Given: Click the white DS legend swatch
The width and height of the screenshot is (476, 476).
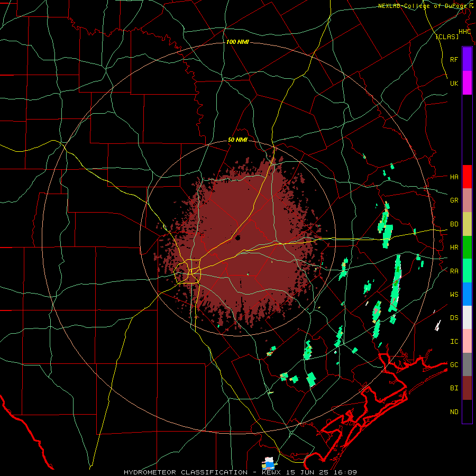Looking at the screenshot, I should (x=467, y=317).
